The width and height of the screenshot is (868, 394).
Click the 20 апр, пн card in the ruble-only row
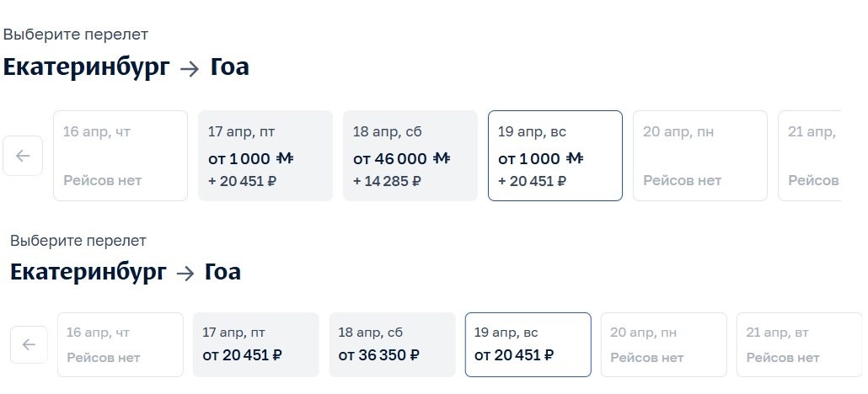[664, 345]
